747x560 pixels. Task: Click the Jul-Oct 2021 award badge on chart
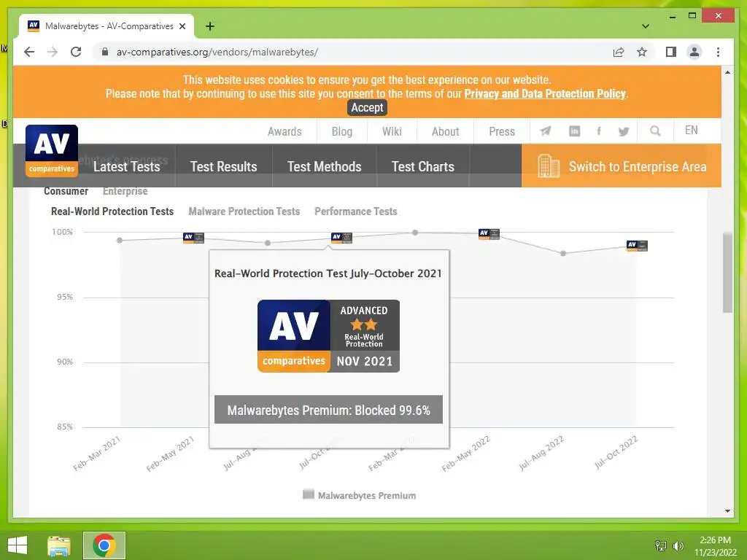coord(341,238)
